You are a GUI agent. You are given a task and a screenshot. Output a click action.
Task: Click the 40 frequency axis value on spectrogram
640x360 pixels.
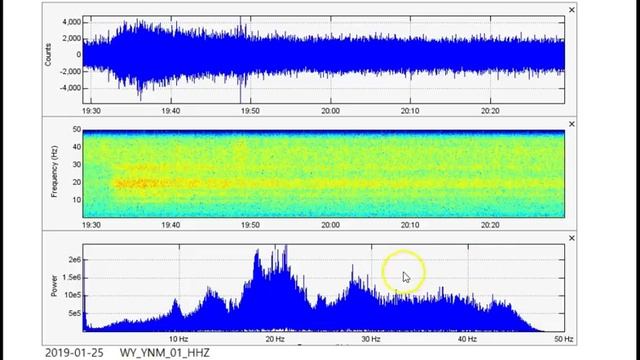coord(77,147)
